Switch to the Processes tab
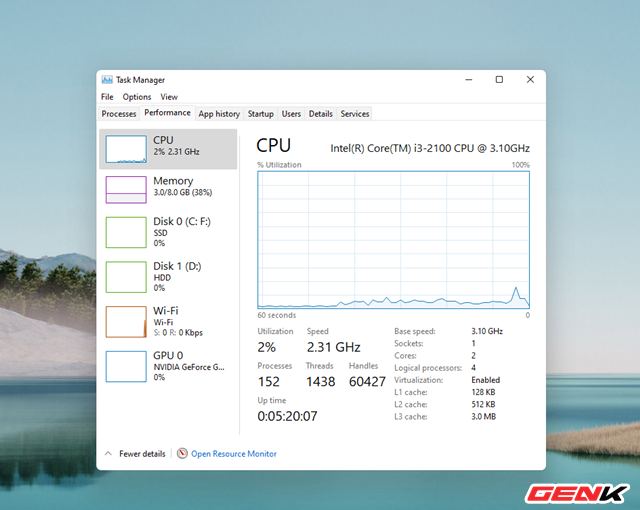The image size is (640, 510). [x=119, y=114]
